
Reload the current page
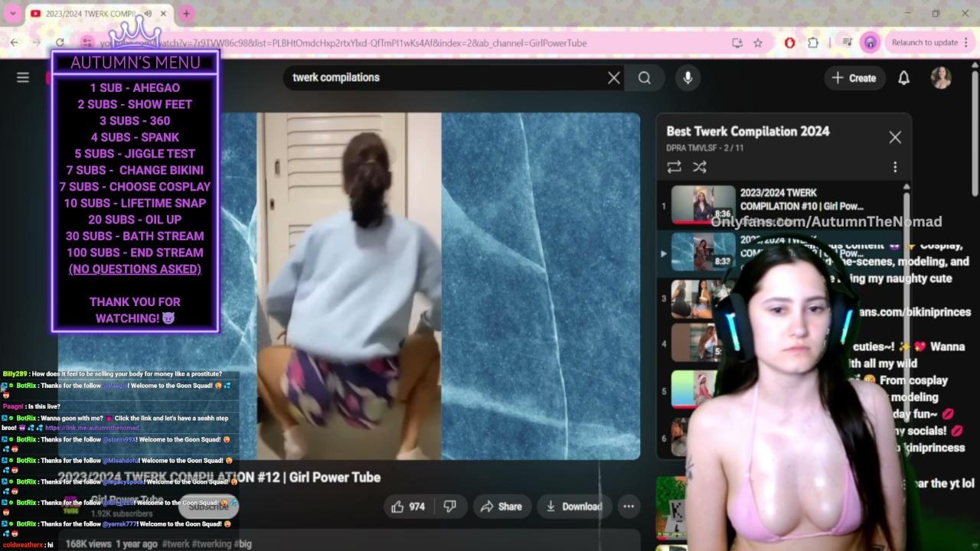pyautogui.click(x=60, y=43)
